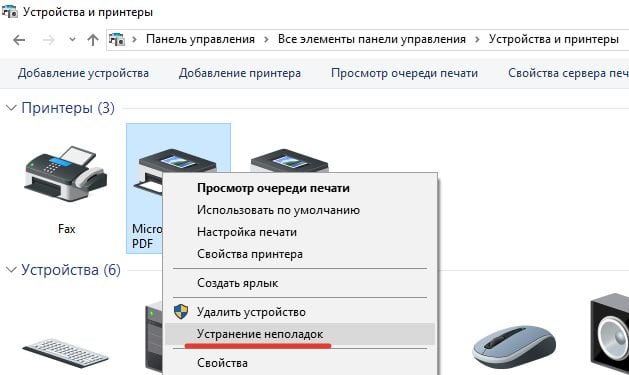The width and height of the screenshot is (629, 375).
Task: Choose Устранение неполадок menu entry
Action: coord(260,334)
